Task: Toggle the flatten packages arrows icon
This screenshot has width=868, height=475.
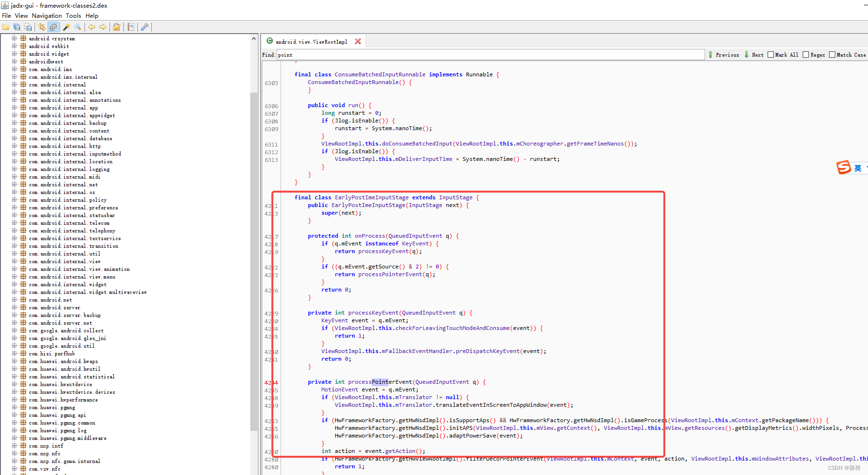Action: tap(42, 27)
